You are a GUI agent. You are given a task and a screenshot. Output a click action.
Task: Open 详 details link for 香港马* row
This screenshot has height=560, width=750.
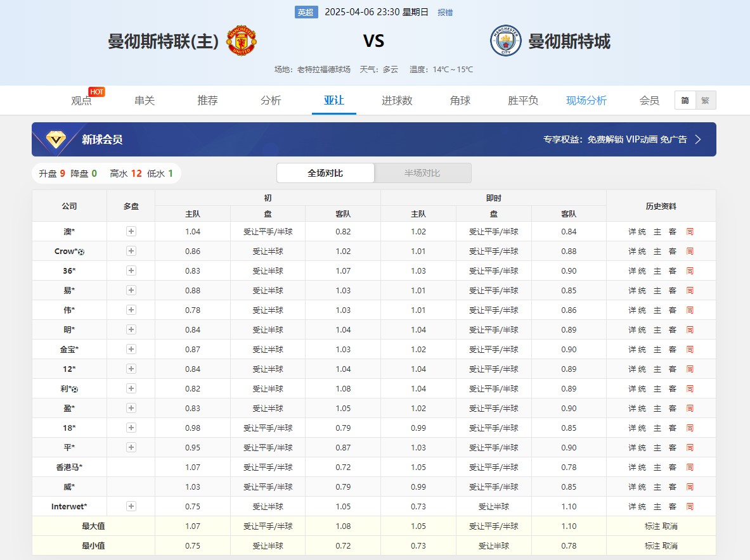[x=632, y=468]
